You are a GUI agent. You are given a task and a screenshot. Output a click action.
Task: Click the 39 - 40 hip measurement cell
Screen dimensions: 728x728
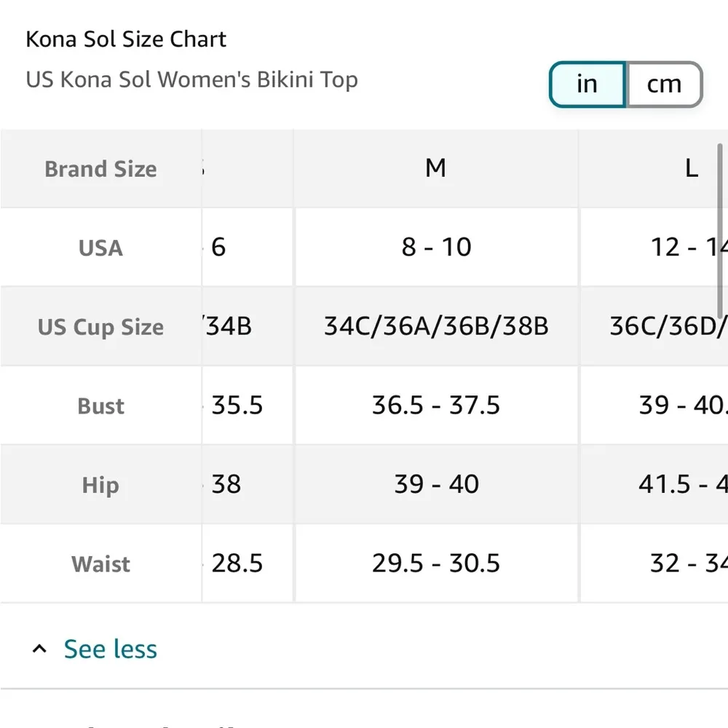(435, 484)
